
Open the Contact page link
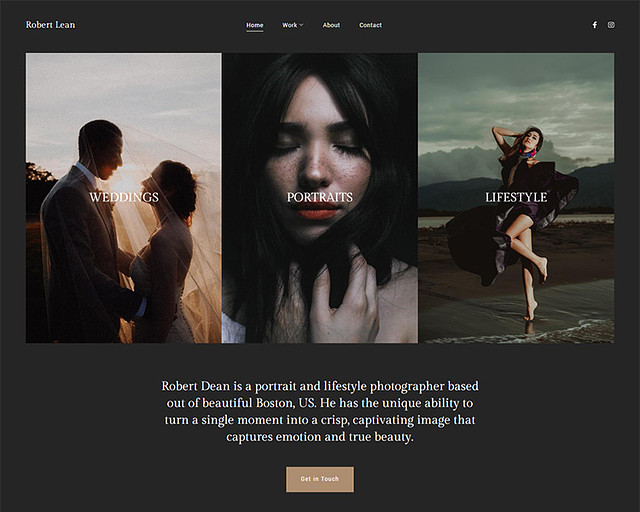[370, 25]
